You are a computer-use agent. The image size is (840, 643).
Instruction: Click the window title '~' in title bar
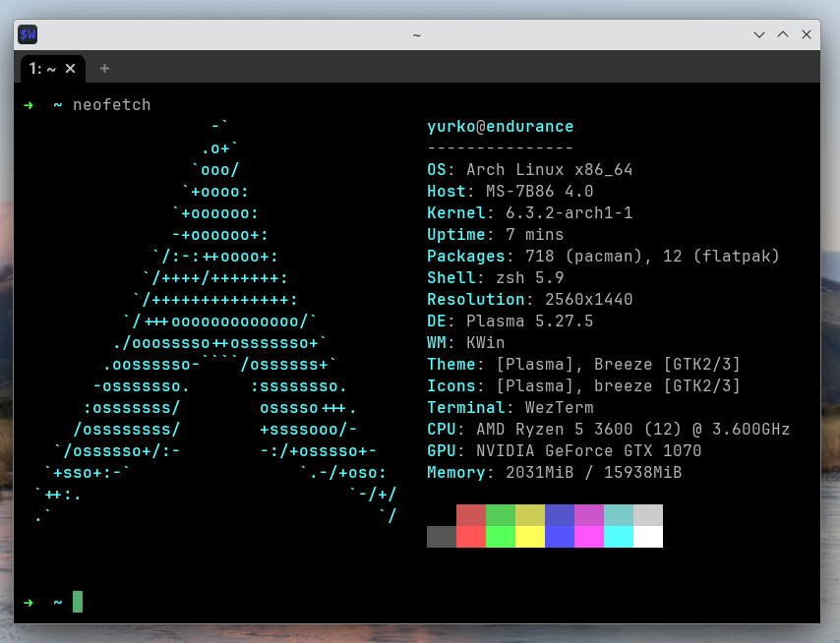coord(417,35)
